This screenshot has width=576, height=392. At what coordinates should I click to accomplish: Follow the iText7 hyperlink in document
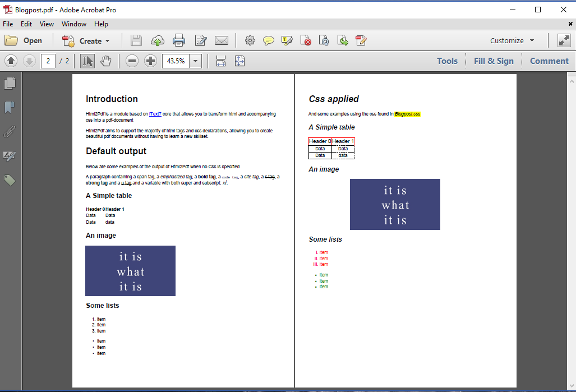(155, 114)
